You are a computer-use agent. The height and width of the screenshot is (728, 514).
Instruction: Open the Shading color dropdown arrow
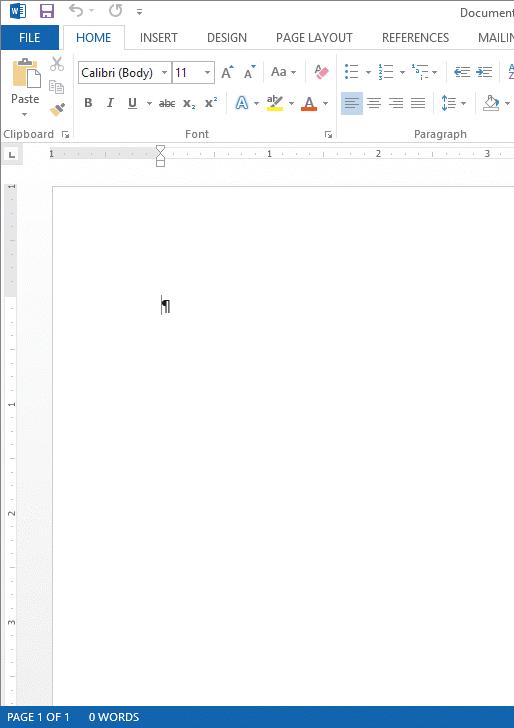point(507,103)
